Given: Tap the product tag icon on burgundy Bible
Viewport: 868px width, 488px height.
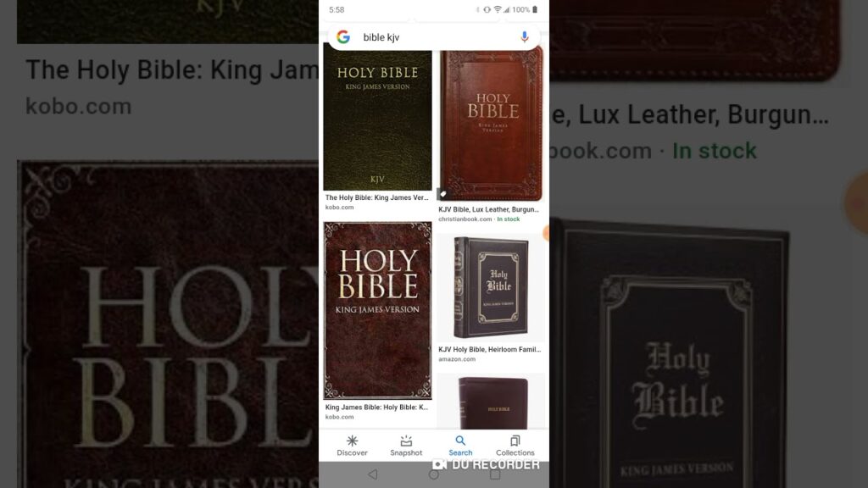Looking at the screenshot, I should (x=442, y=194).
